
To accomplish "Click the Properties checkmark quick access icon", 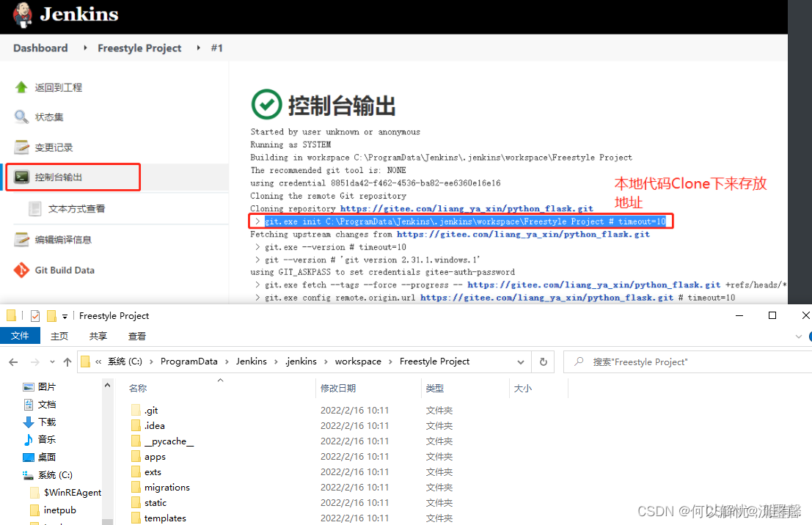I will click(35, 316).
